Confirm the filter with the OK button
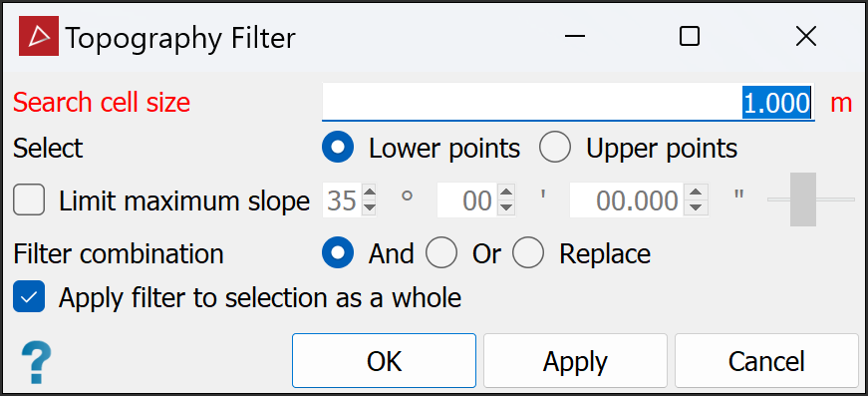The image size is (868, 396). point(384,360)
